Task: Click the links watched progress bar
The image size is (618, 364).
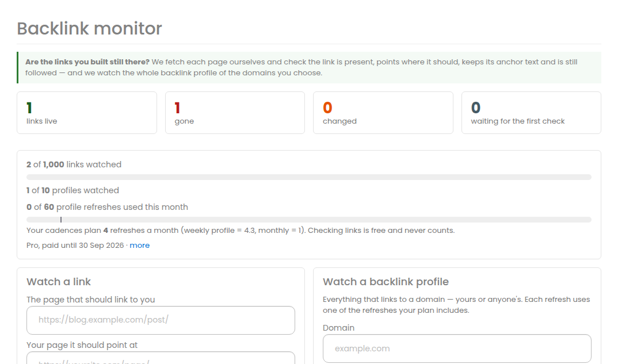Action: coord(309,177)
